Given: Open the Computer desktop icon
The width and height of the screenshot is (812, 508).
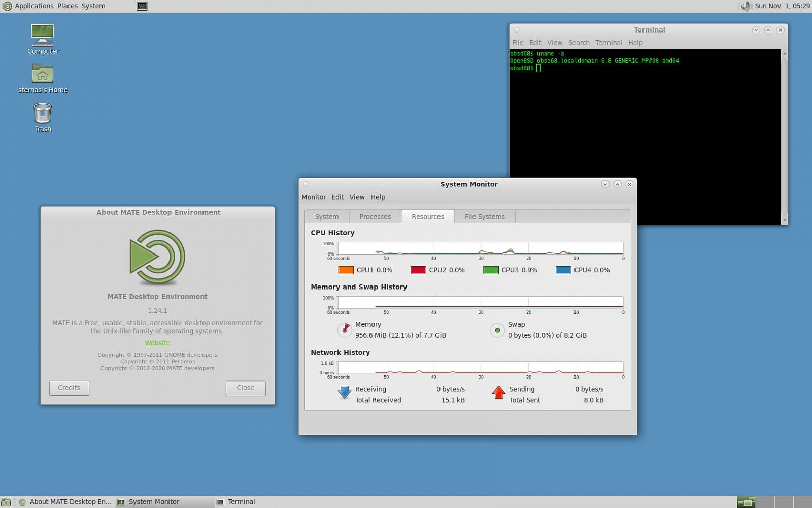Looking at the screenshot, I should click(x=43, y=36).
